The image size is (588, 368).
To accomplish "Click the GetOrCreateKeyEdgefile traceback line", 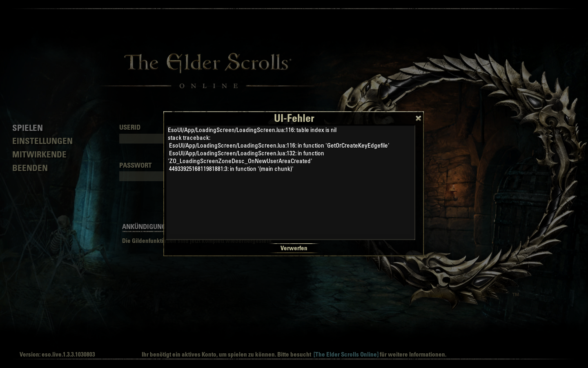I will [279, 146].
